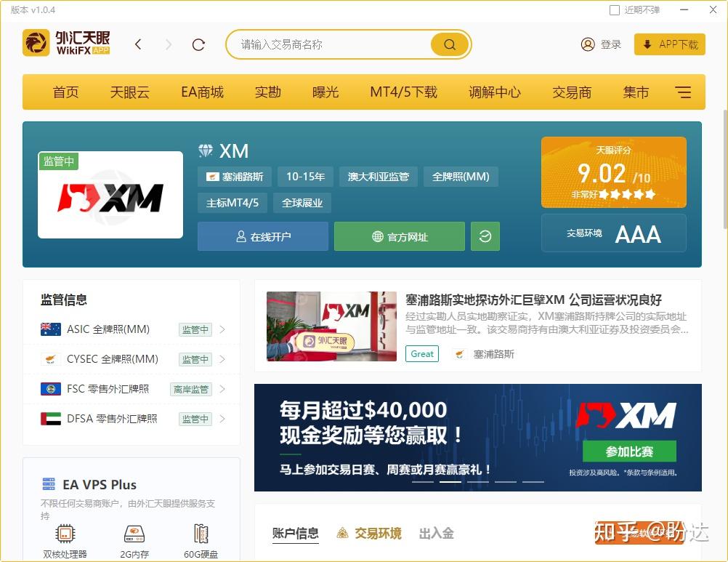Expand the DFSA 零售外汇牌照 entry
Screen dimensions: 728x562
[222, 419]
